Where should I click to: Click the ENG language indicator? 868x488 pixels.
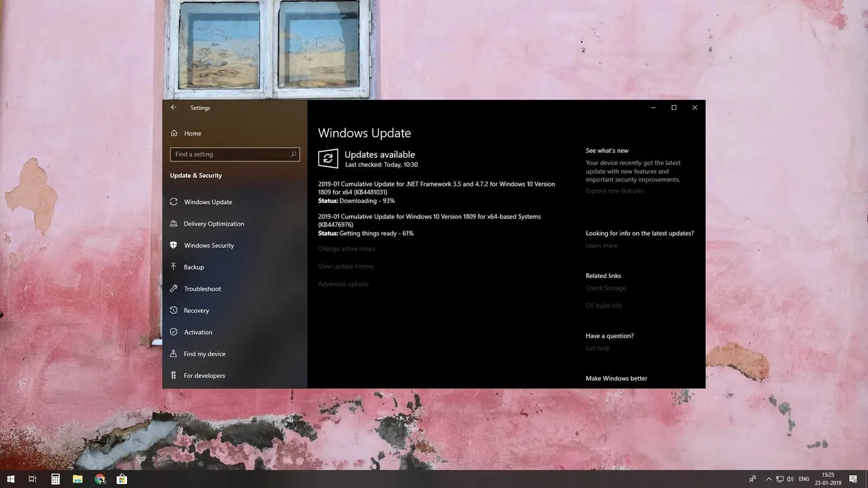click(804, 479)
